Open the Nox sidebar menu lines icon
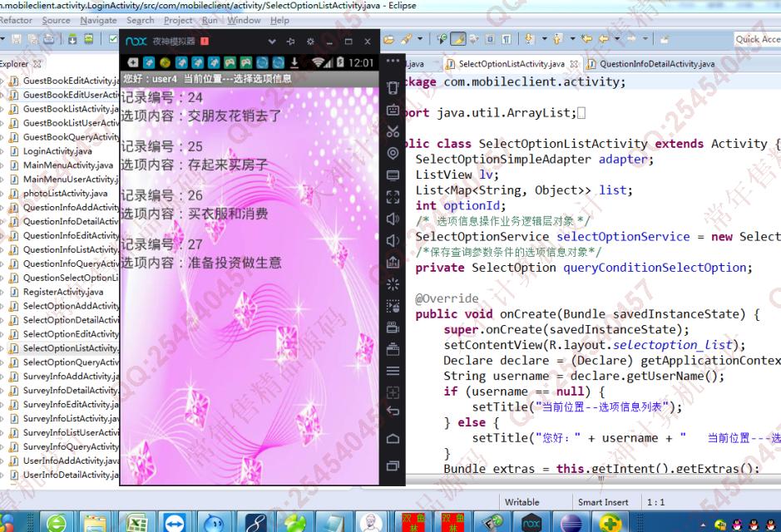781x532 pixels. [x=393, y=371]
